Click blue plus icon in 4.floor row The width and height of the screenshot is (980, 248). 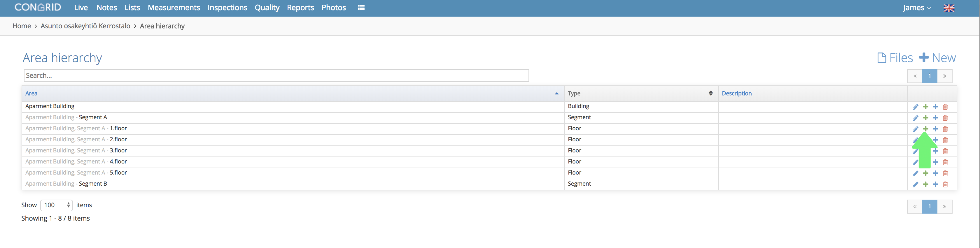[x=935, y=162]
